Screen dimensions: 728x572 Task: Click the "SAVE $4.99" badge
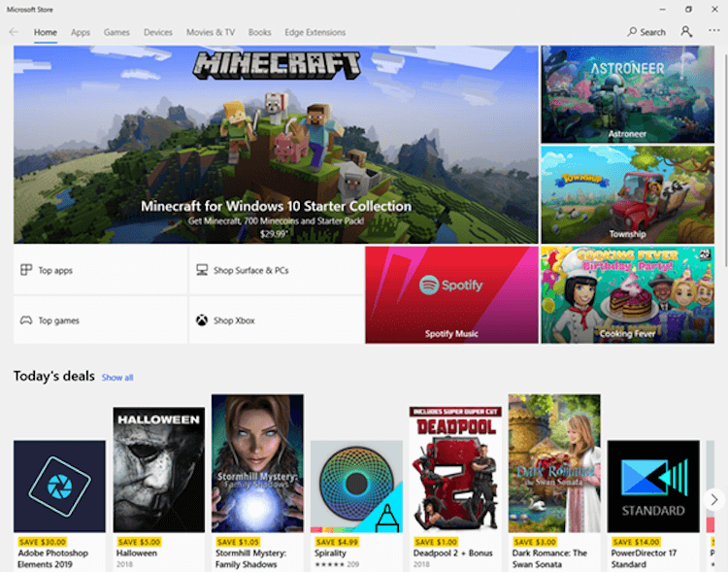tap(337, 542)
